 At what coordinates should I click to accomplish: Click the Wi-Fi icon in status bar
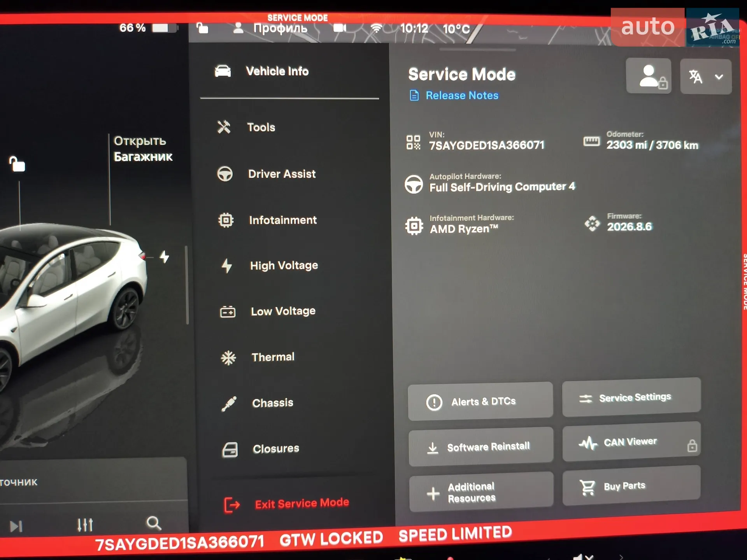point(376,28)
